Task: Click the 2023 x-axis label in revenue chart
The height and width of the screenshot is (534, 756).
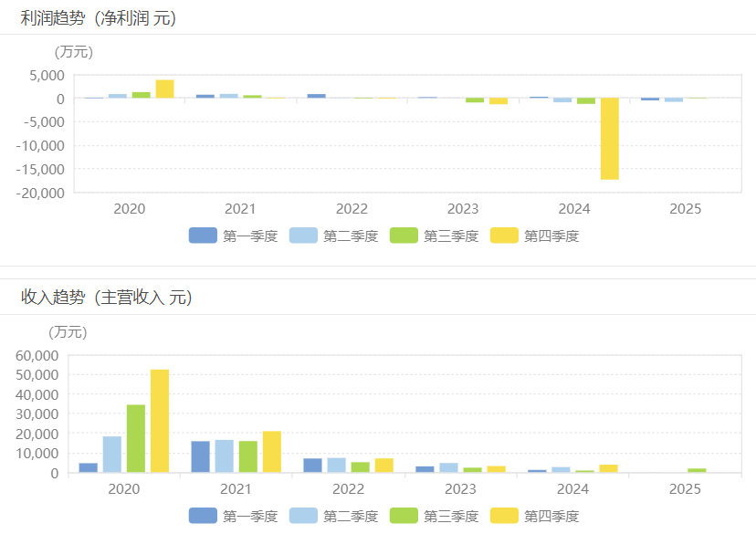Action: click(460, 489)
